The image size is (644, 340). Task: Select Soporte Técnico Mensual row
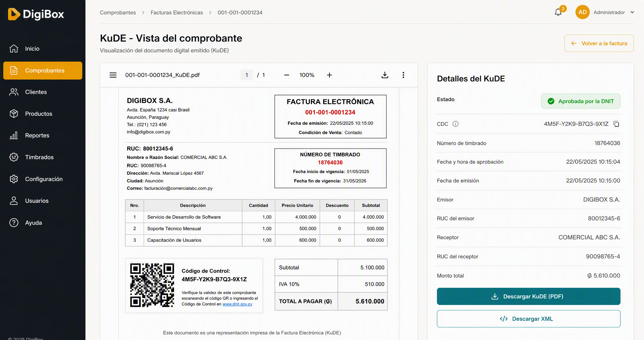point(256,229)
